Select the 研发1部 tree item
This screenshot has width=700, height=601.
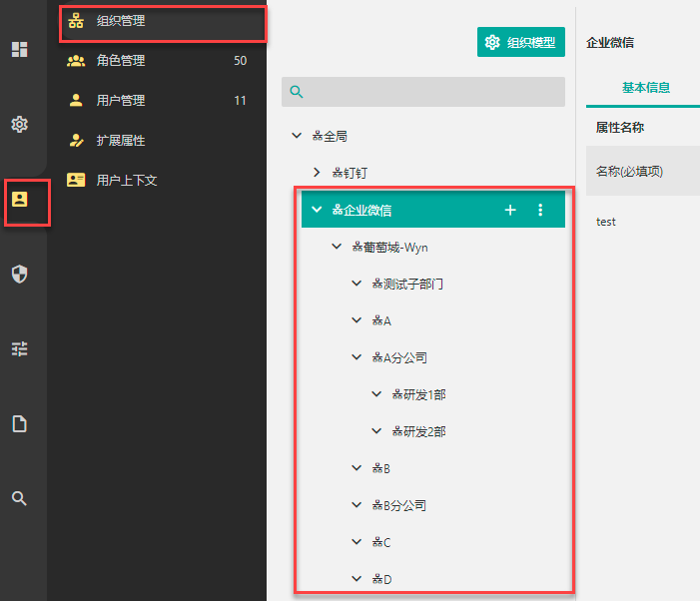coord(418,394)
